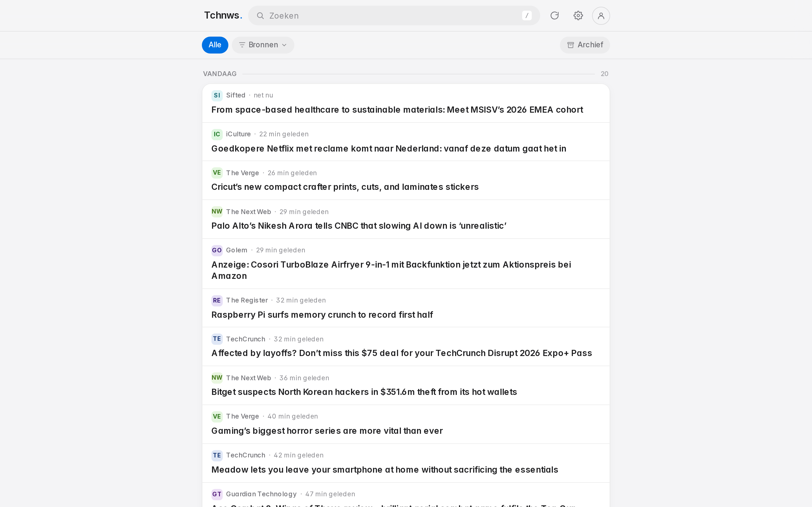
Task: Click the iCulture IC source badge
Action: [217, 134]
